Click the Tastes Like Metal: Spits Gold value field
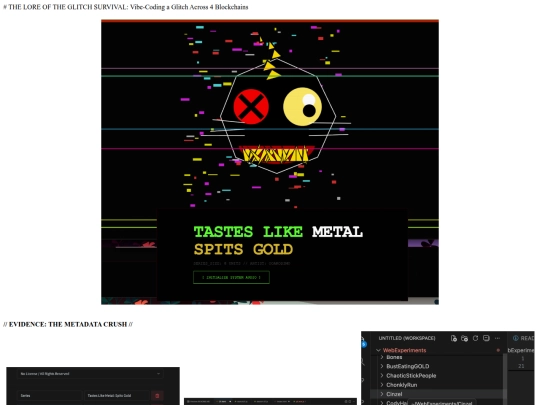The width and height of the screenshot is (540, 405). point(116,395)
